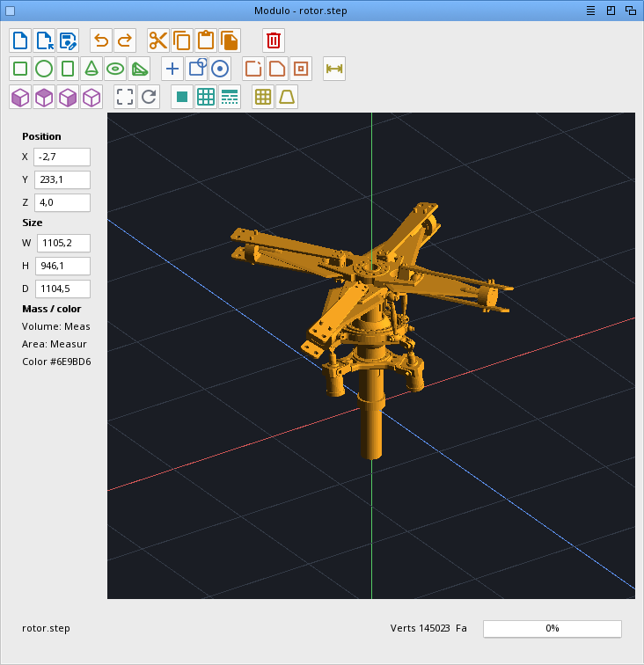This screenshot has width=644, height=665.
Task: Click the window icon at the title bar's left end
Action: click(11, 11)
